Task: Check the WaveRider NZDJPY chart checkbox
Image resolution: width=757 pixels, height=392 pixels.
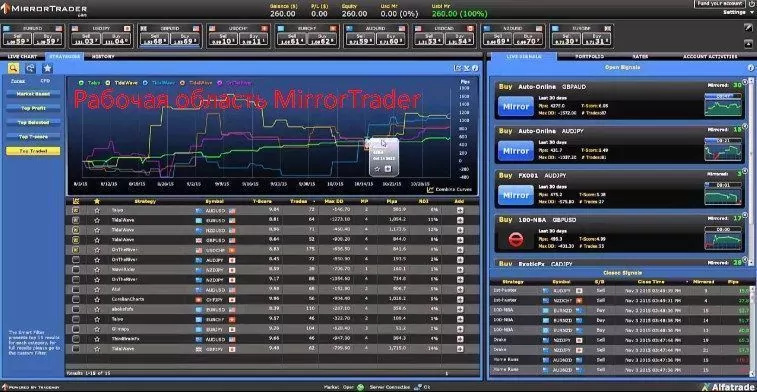Action: [76, 270]
